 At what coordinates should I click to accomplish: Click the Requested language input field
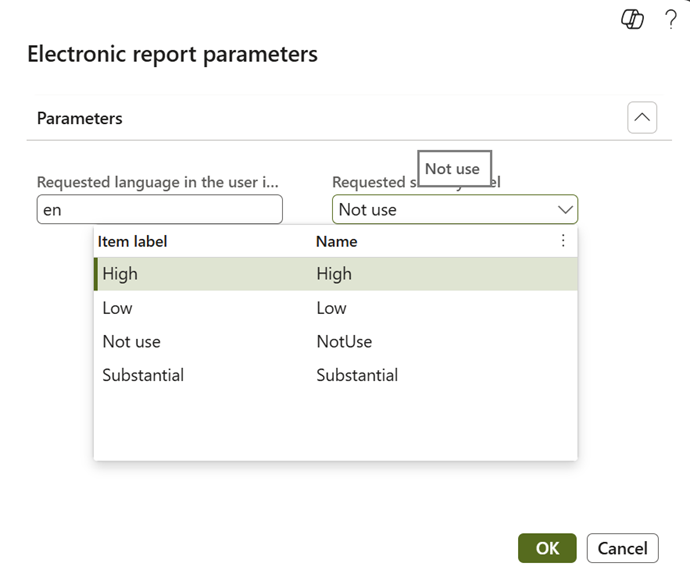(x=159, y=210)
